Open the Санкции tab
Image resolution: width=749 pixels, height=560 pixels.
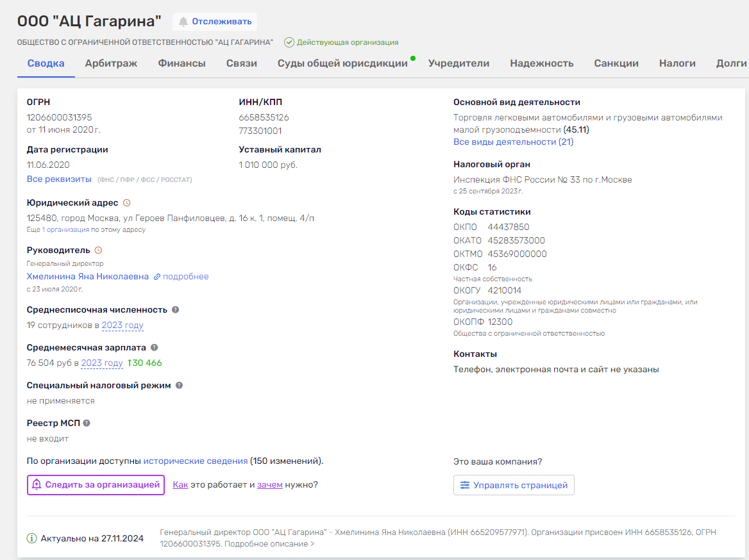point(616,63)
